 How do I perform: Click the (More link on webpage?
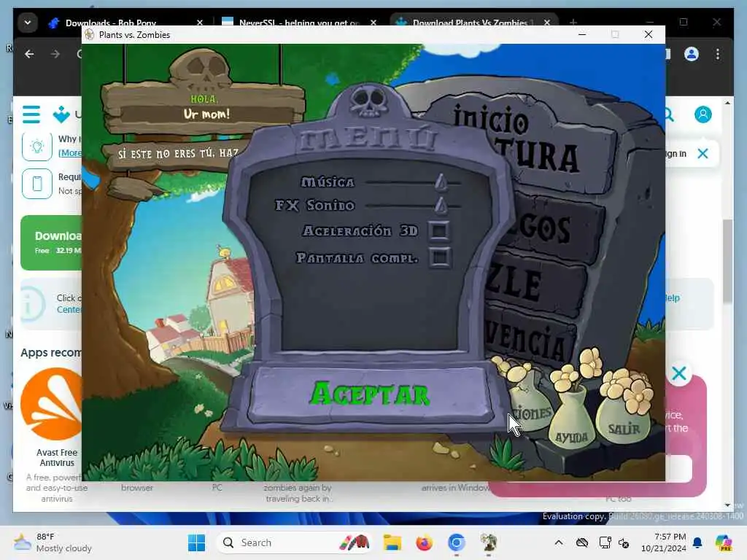click(69, 153)
